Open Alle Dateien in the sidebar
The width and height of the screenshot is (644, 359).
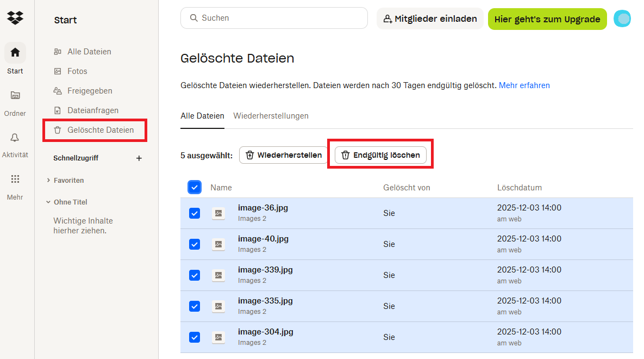coord(89,52)
